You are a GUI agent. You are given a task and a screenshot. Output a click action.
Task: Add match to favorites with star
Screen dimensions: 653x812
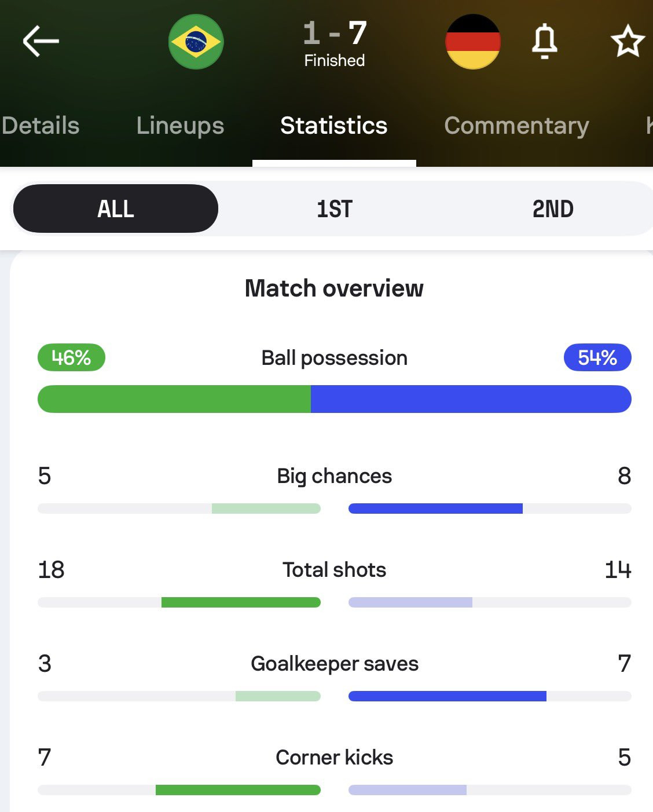coord(628,41)
